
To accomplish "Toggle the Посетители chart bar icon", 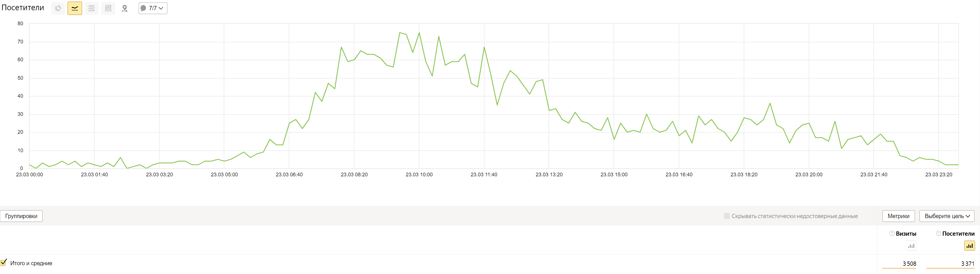I will pyautogui.click(x=969, y=246).
